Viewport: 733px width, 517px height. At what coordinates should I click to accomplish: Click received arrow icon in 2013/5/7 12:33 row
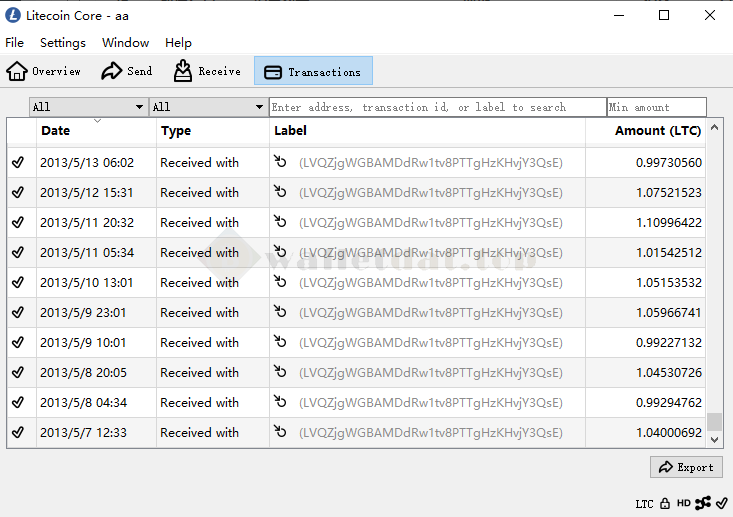pyautogui.click(x=281, y=432)
